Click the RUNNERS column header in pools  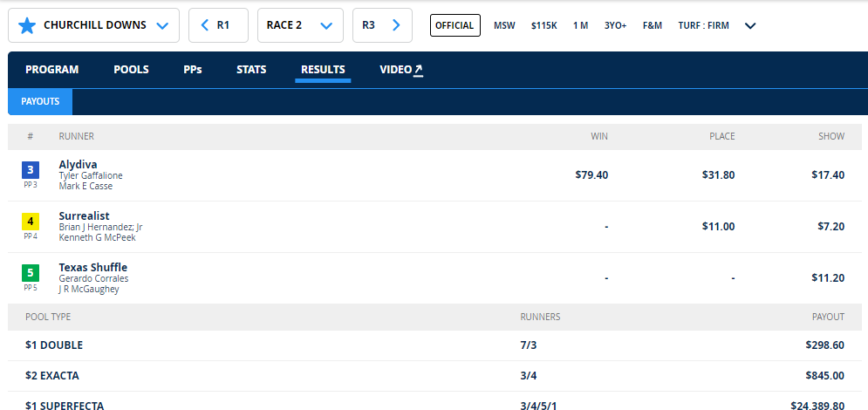coord(540,317)
